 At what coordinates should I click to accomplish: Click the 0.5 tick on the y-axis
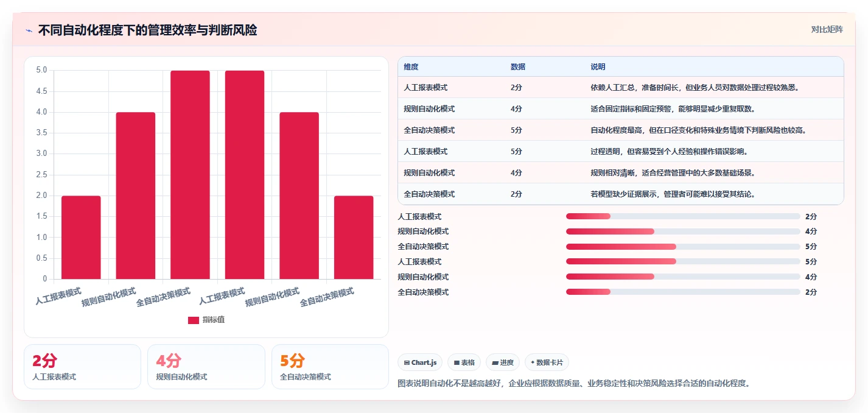pyautogui.click(x=41, y=258)
